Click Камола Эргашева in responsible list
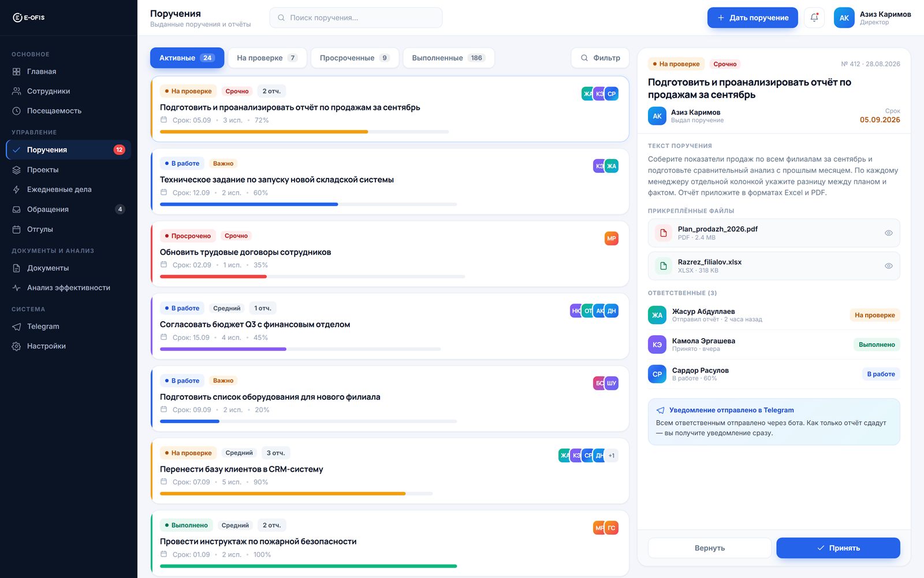This screenshot has width=924, height=578. tap(774, 344)
